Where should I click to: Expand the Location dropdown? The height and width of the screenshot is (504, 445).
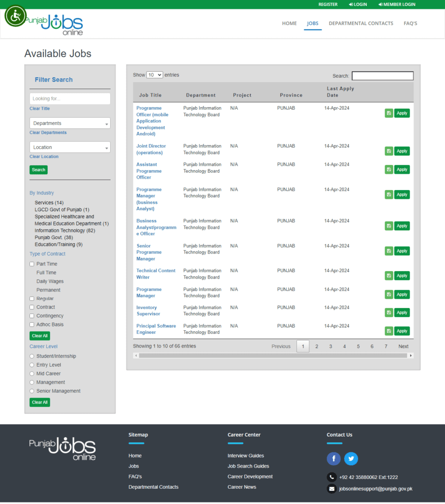pyautogui.click(x=70, y=147)
